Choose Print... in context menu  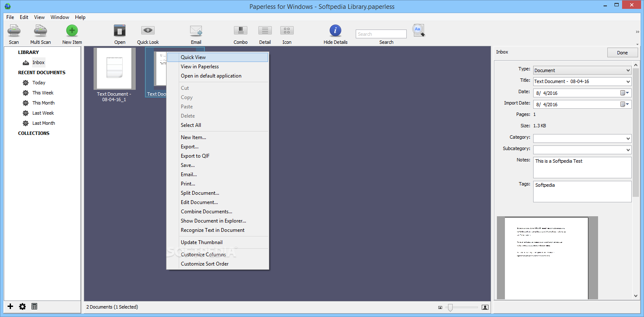218,184
